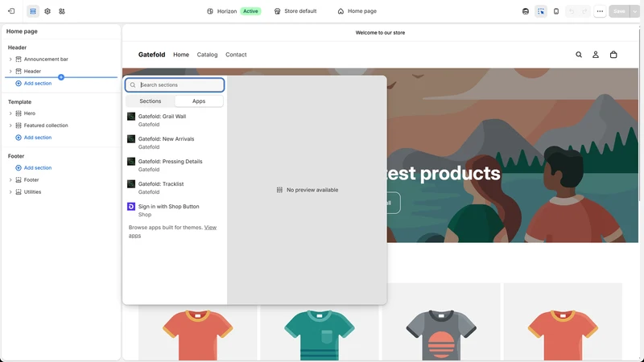Open the Store default market selector
The width and height of the screenshot is (644, 362).
click(295, 11)
